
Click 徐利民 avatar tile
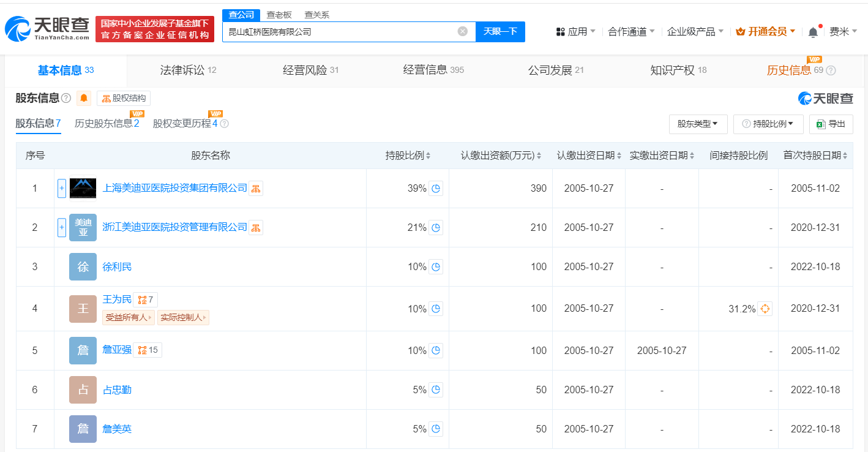83,267
